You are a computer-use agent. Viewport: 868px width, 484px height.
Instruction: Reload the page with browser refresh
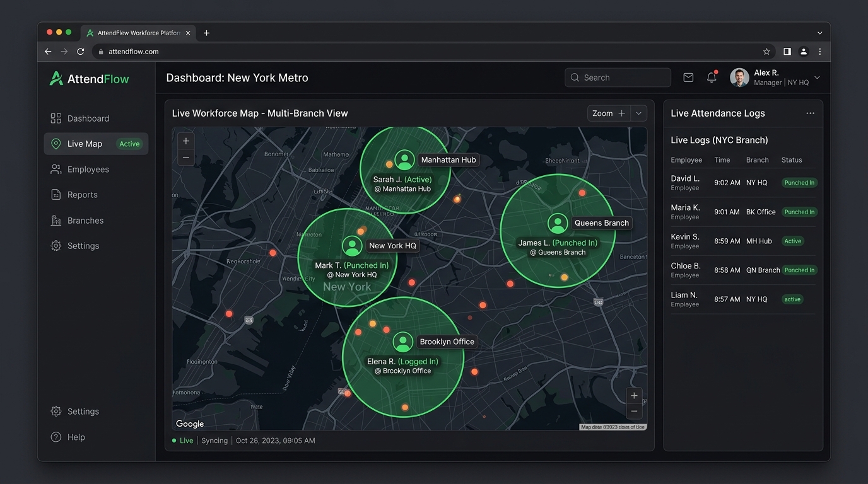(x=81, y=52)
